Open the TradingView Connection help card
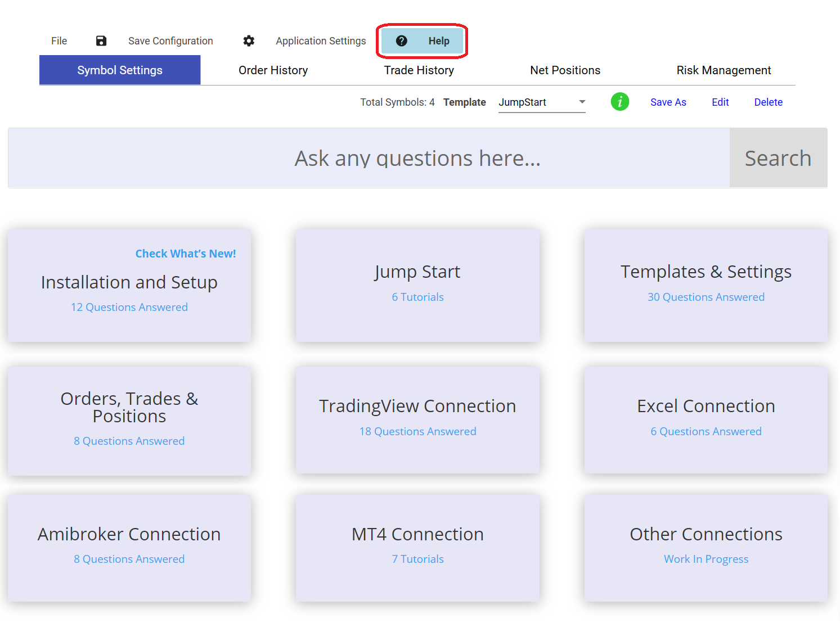This screenshot has height=623, width=840. tap(417, 419)
